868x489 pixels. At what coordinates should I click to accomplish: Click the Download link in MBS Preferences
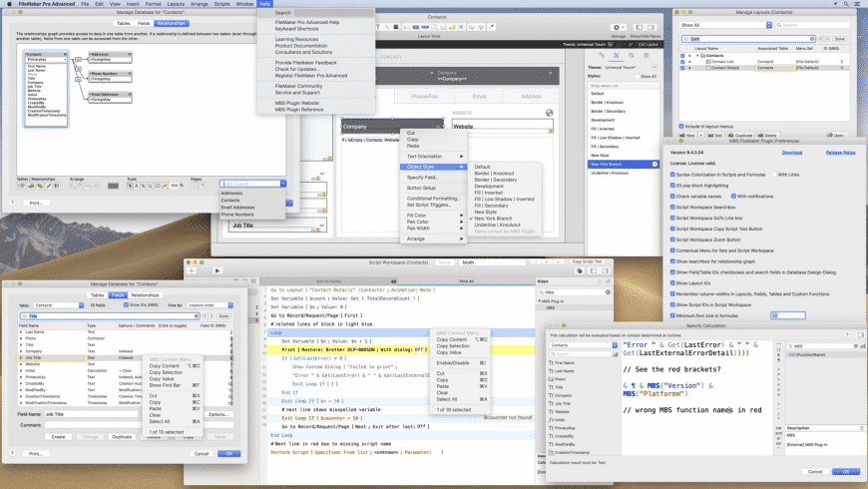[791, 153]
